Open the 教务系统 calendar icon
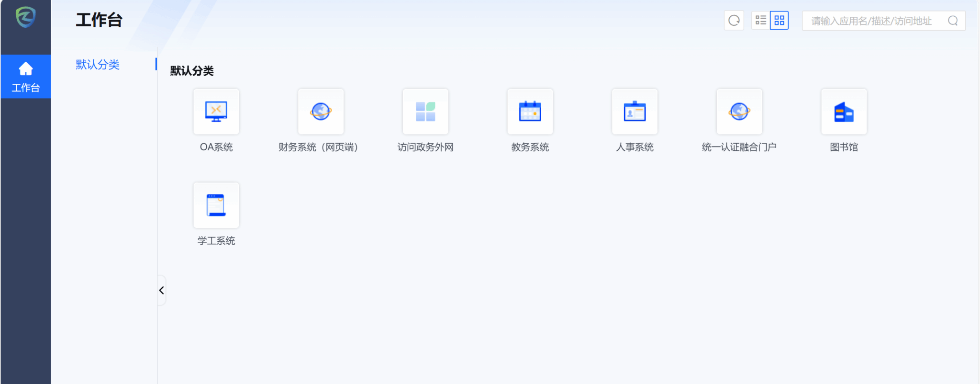The image size is (980, 384). click(x=530, y=112)
